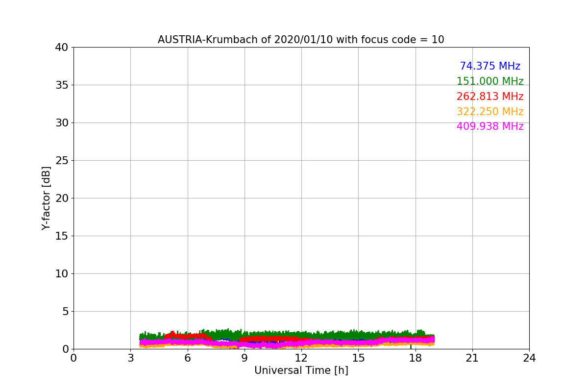Image resolution: width=588 pixels, height=392 pixels.
Task: Click the x-axis tick label 9
Action: (245, 358)
